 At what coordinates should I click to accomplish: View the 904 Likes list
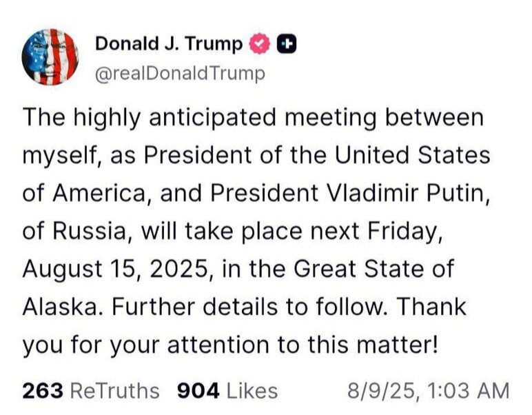pyautogui.click(x=227, y=391)
